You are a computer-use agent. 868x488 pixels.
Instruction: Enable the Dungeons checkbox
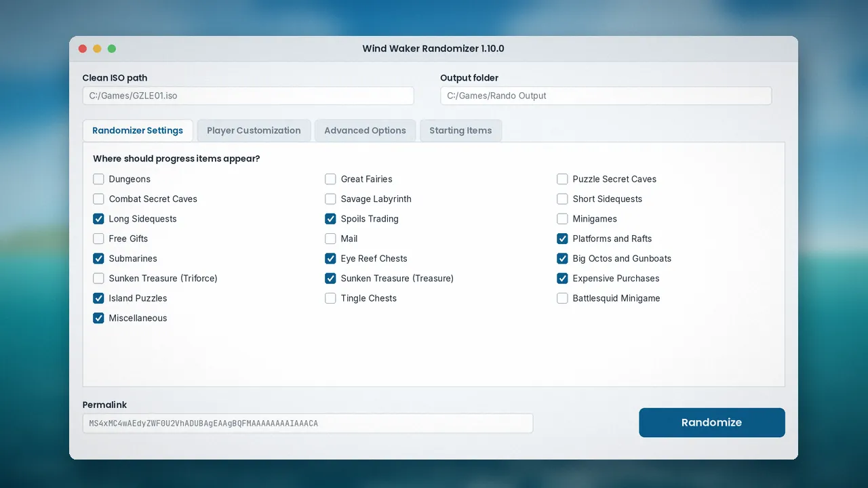(98, 179)
